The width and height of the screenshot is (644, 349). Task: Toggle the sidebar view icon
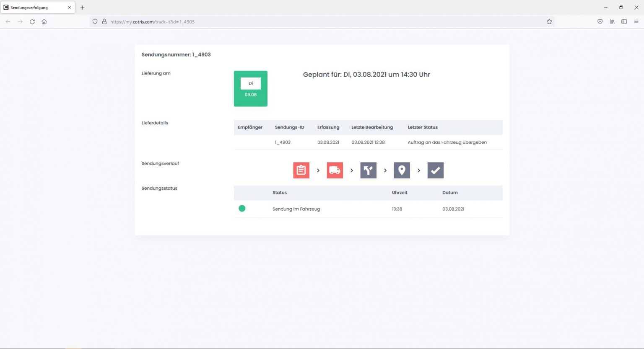click(x=624, y=22)
